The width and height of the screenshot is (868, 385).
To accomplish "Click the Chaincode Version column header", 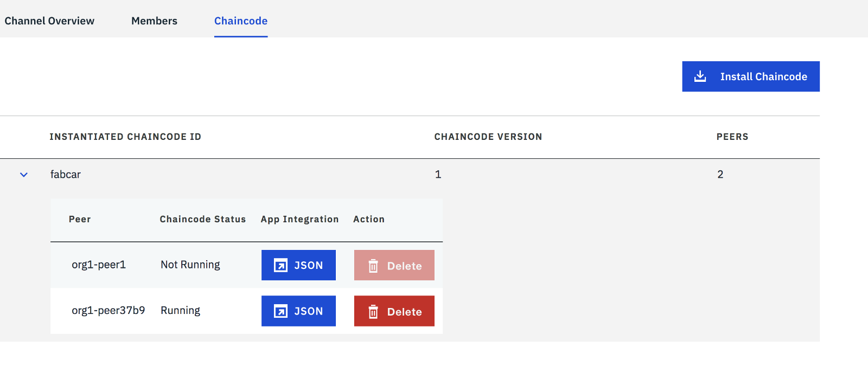I will point(488,137).
